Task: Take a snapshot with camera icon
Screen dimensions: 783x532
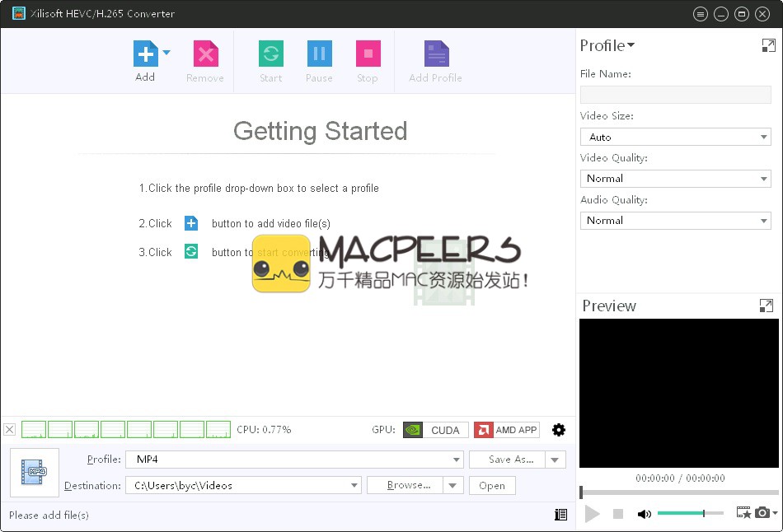Action: 762,512
